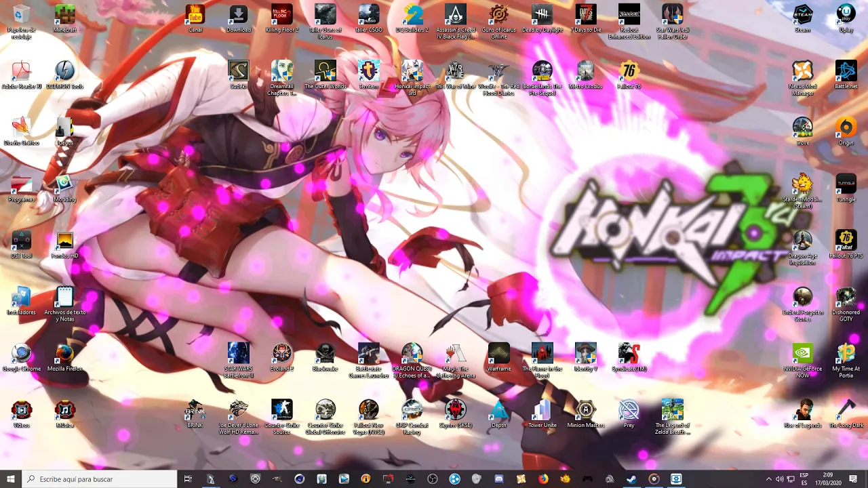
Task: Launch Blackwake desktop shortcut
Action: (x=325, y=357)
